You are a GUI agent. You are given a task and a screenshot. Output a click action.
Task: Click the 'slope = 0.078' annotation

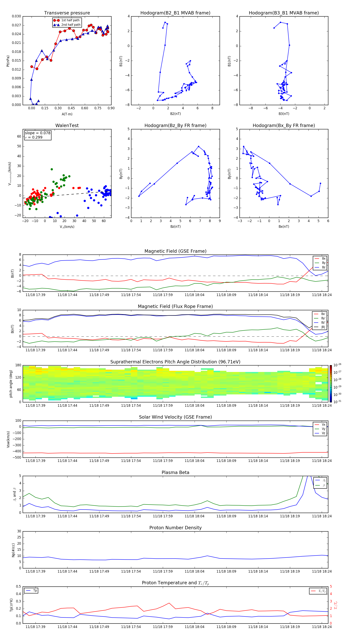coord(37,133)
